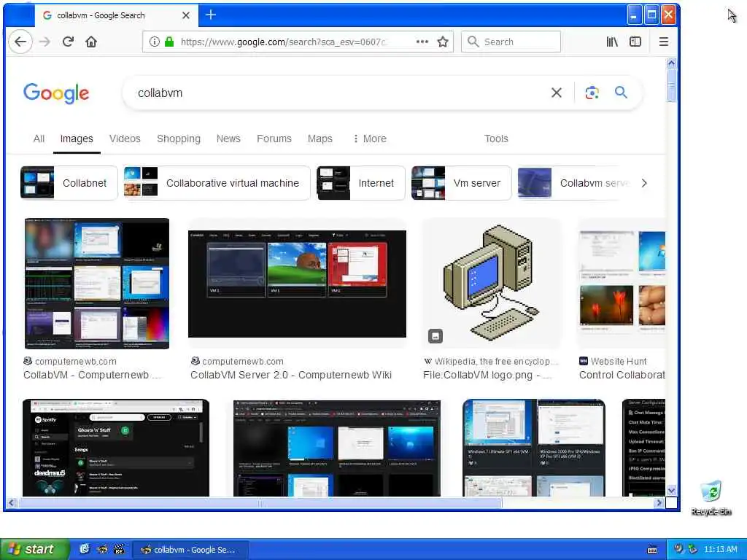This screenshot has width=747, height=560.
Task: Open the Library icon in toolbar
Action: tap(612, 42)
